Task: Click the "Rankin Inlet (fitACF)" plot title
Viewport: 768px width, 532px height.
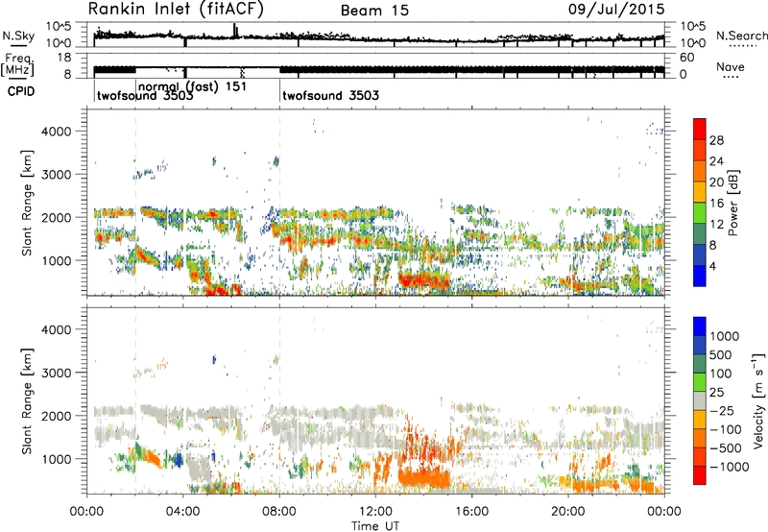Action: click(x=176, y=9)
